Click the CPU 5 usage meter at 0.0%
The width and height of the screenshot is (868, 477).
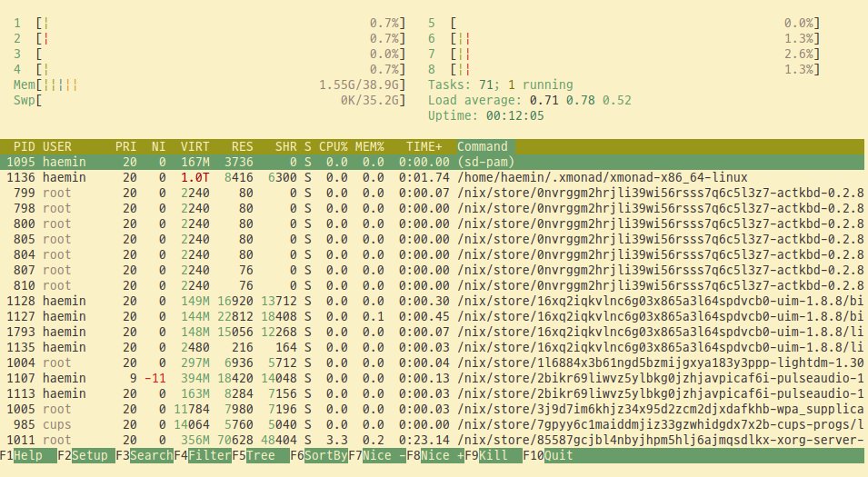pyautogui.click(x=624, y=24)
